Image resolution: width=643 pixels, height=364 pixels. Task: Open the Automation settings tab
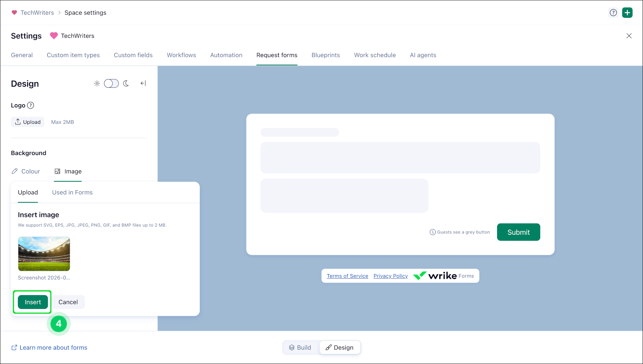(x=226, y=55)
